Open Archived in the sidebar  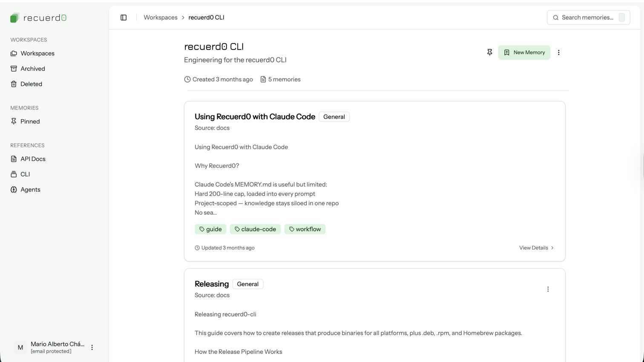tap(55, 69)
